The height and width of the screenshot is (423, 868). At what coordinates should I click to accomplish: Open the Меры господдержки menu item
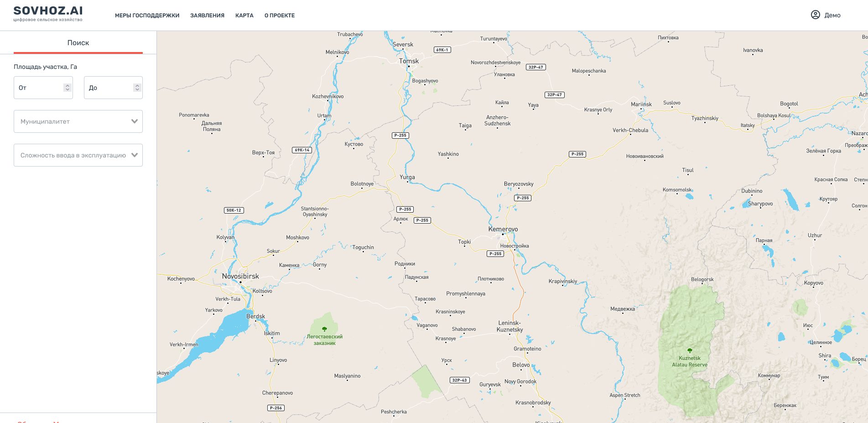[x=147, y=16]
